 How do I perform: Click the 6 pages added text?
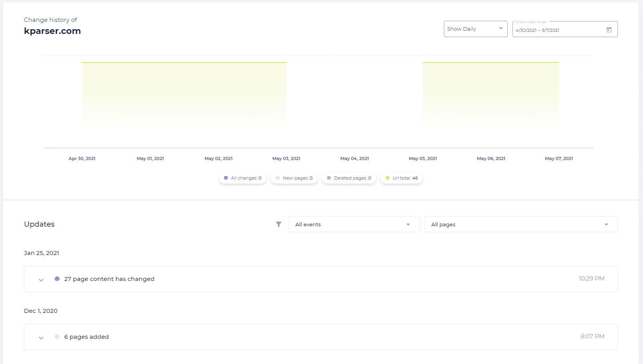[86, 337]
